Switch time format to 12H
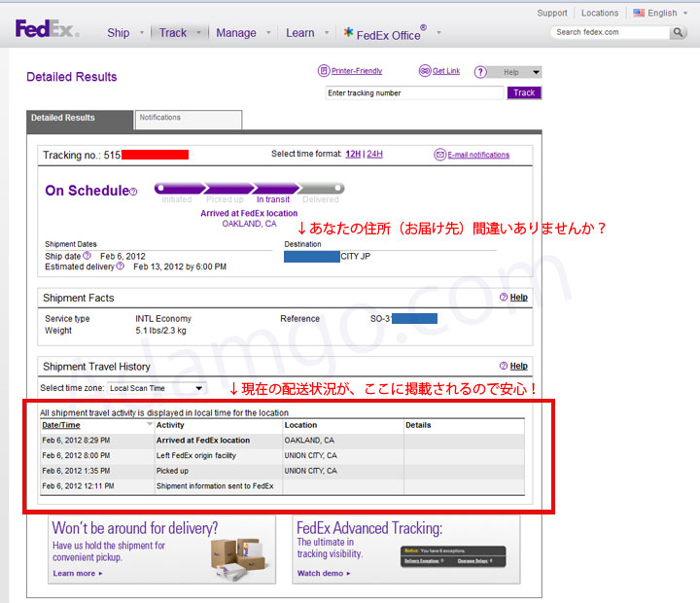Image resolution: width=700 pixels, height=603 pixels. (x=353, y=154)
